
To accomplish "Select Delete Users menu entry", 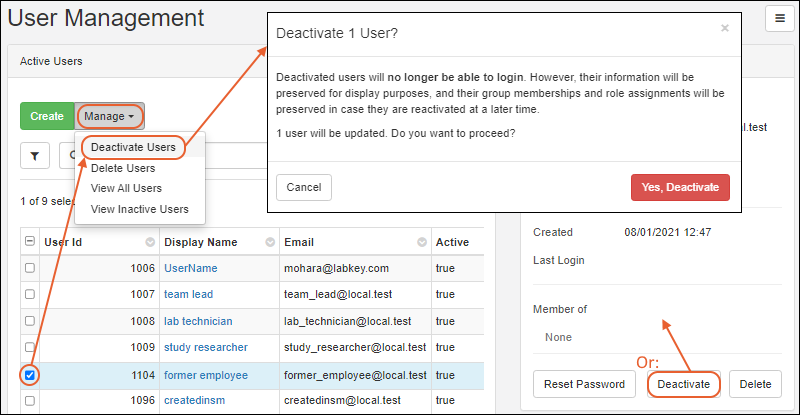I will click(123, 168).
